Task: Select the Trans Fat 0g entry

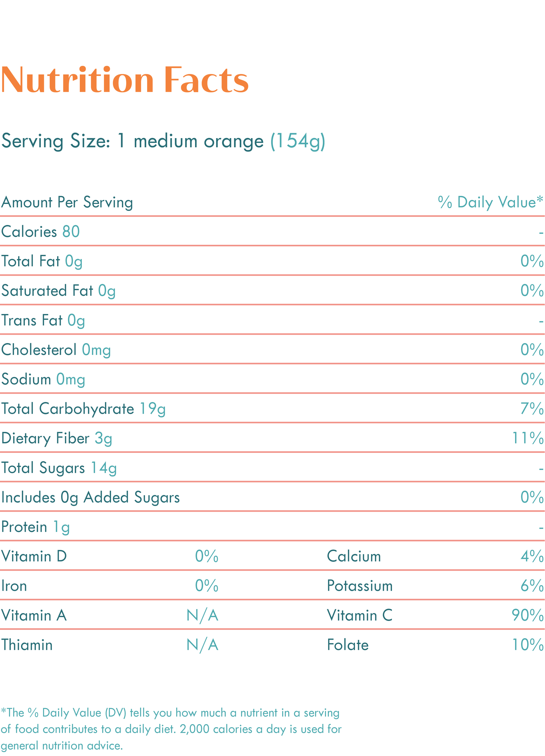Action: click(43, 321)
